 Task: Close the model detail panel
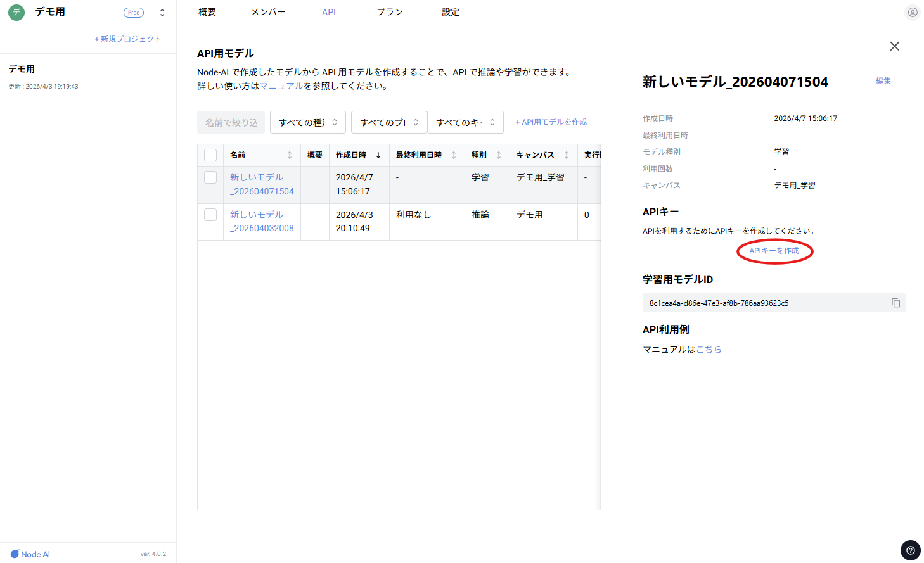[894, 46]
